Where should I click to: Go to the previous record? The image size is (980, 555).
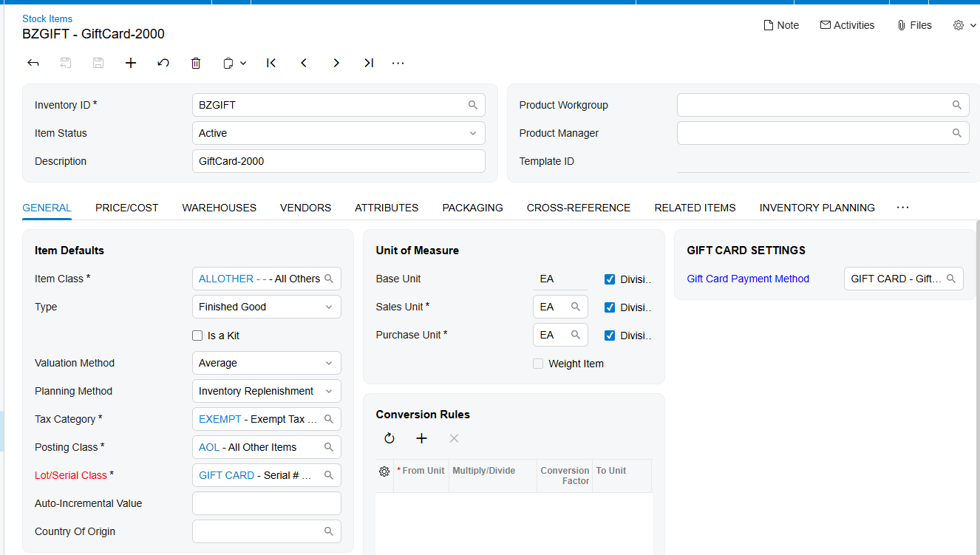pos(304,63)
